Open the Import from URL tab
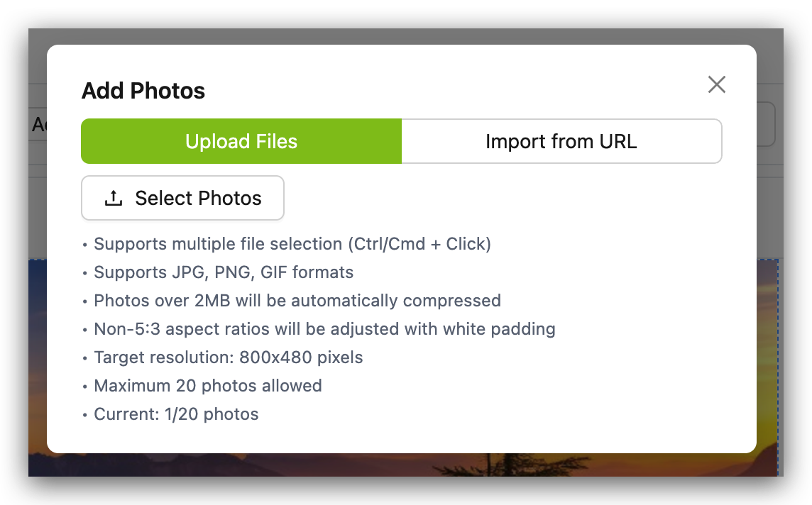 pyautogui.click(x=561, y=141)
